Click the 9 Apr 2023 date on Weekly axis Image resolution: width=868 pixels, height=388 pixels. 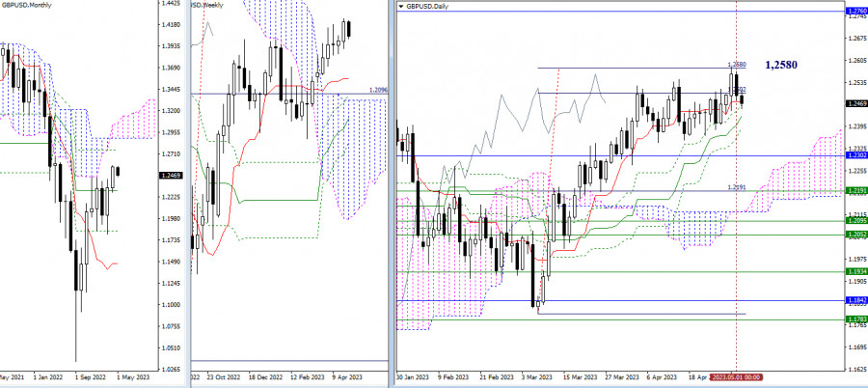[347, 377]
